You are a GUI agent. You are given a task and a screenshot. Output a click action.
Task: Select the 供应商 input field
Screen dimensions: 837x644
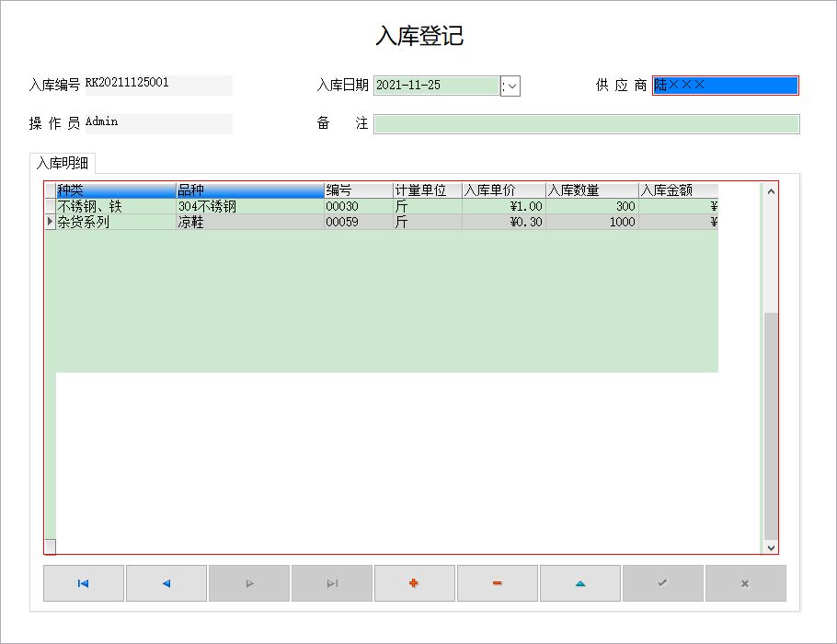click(x=726, y=86)
